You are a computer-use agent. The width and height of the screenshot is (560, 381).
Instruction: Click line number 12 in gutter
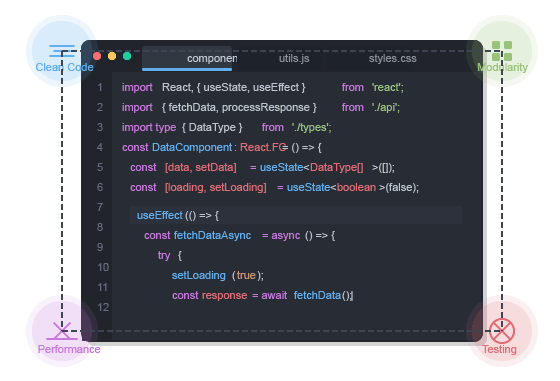pyautogui.click(x=103, y=307)
